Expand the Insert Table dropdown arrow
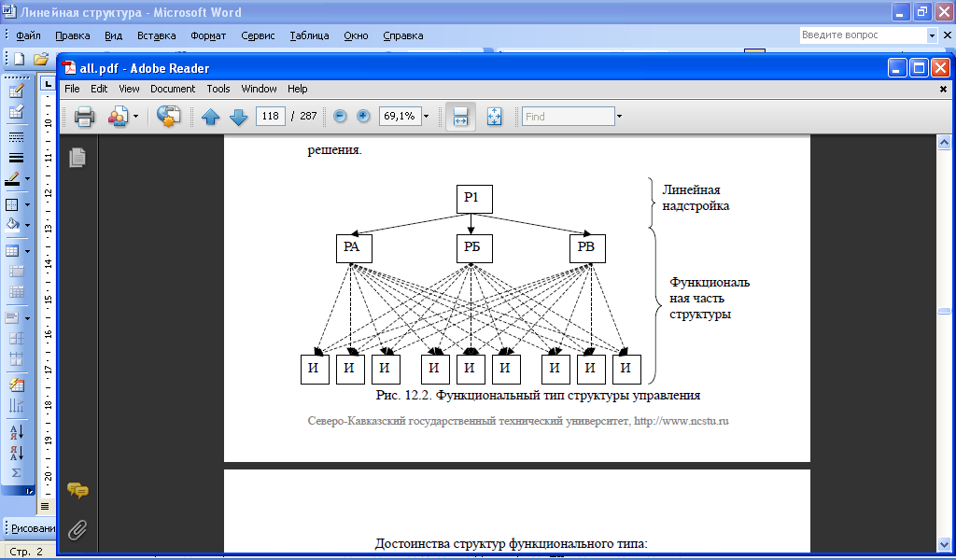The height and width of the screenshot is (560, 956). [27, 250]
